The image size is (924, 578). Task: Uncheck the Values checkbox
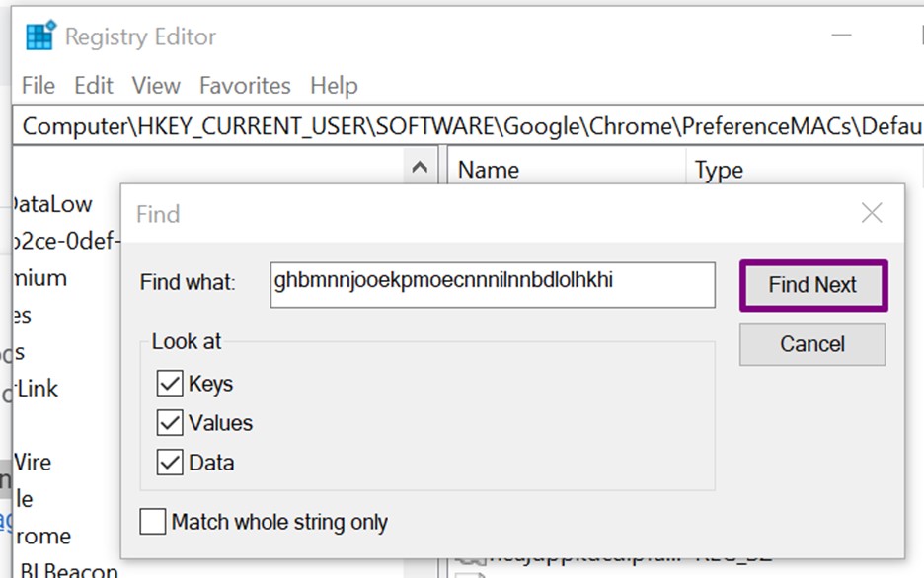170,423
